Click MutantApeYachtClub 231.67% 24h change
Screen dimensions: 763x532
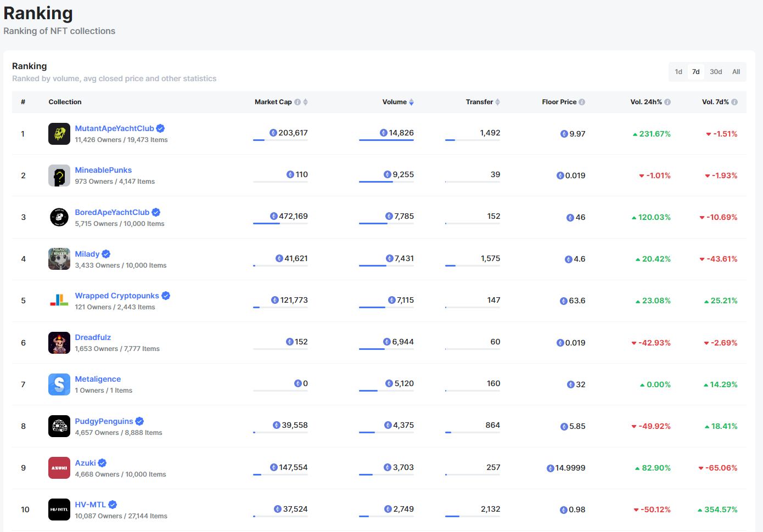652,134
